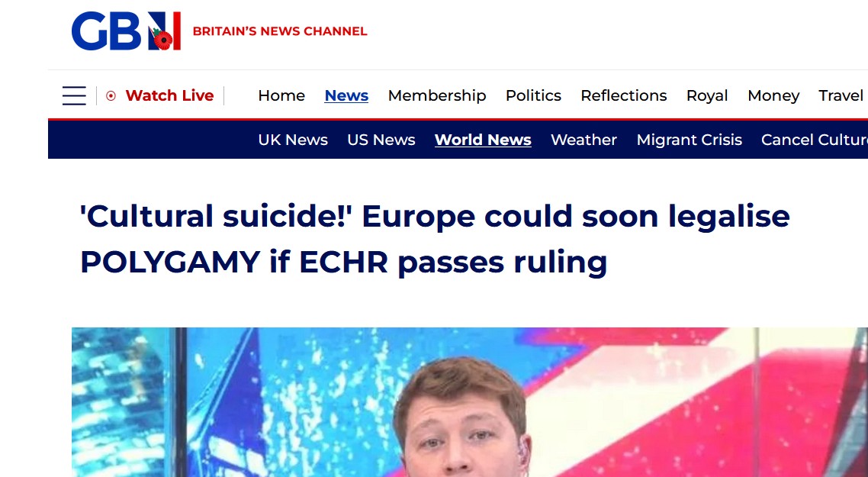Select US News subcategory
Viewport: 868px width, 477px height.
(381, 140)
